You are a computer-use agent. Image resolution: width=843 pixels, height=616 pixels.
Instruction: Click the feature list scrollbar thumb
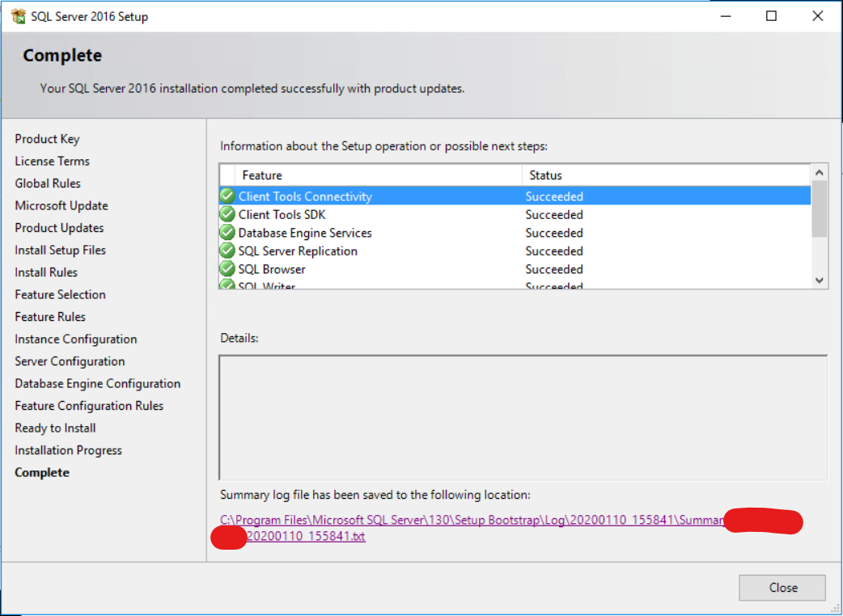tap(819, 209)
